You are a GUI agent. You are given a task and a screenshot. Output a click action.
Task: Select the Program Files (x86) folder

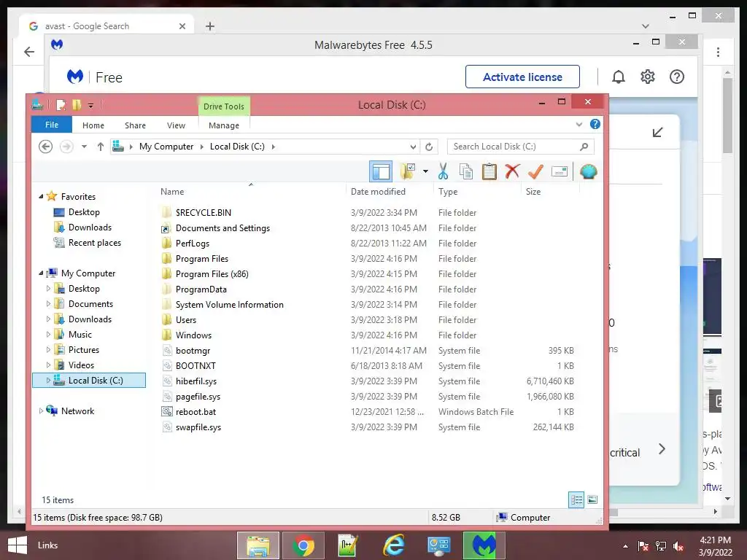pos(212,274)
